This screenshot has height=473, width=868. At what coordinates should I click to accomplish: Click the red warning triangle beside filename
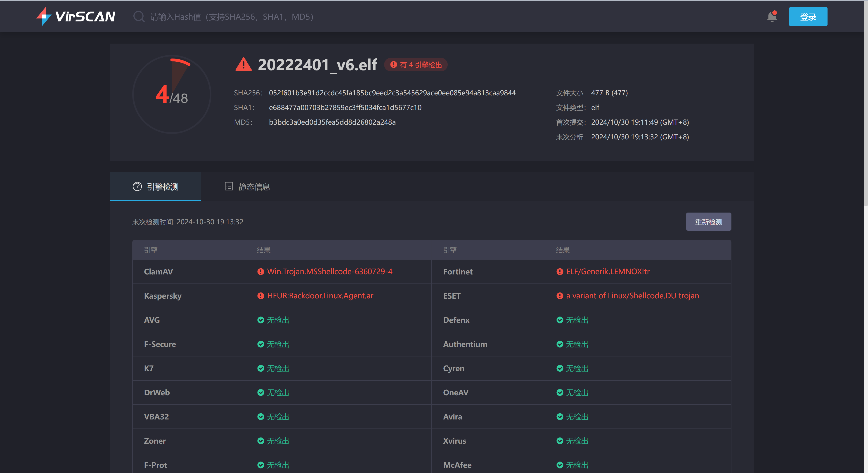[243, 65]
